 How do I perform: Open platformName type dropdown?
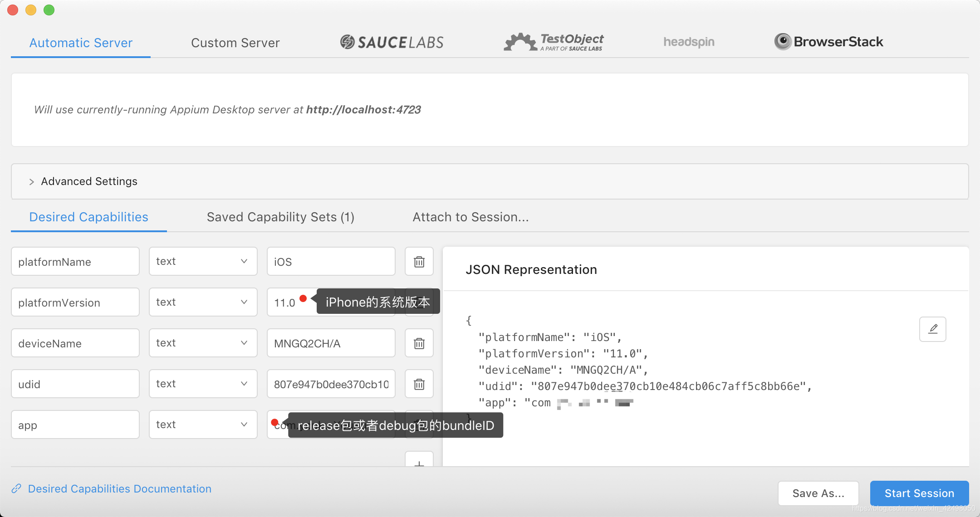203,261
